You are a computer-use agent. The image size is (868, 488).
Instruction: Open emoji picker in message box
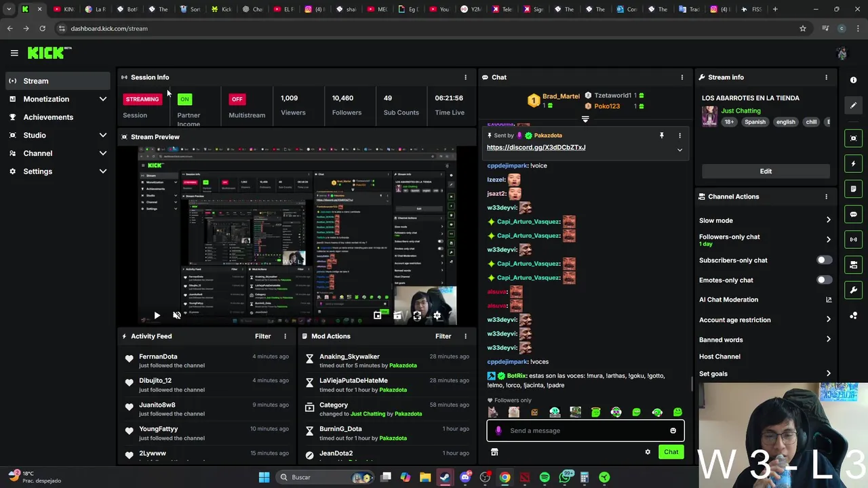pos(673,430)
